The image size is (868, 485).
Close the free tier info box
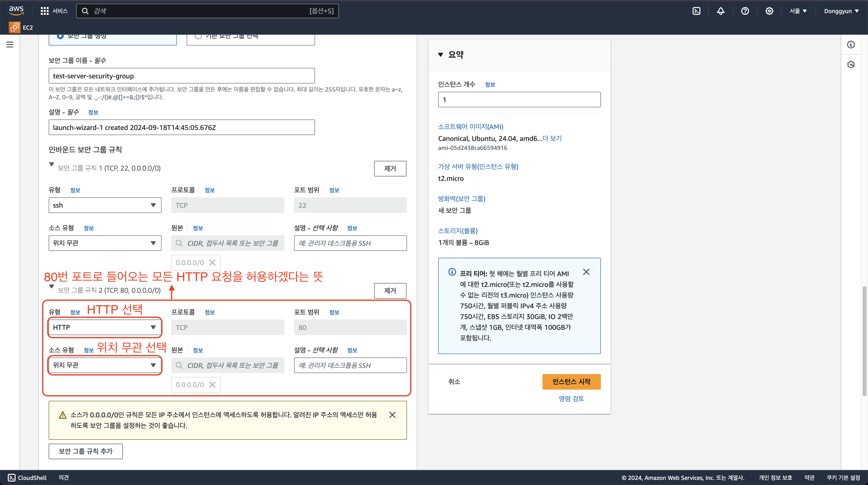[586, 272]
